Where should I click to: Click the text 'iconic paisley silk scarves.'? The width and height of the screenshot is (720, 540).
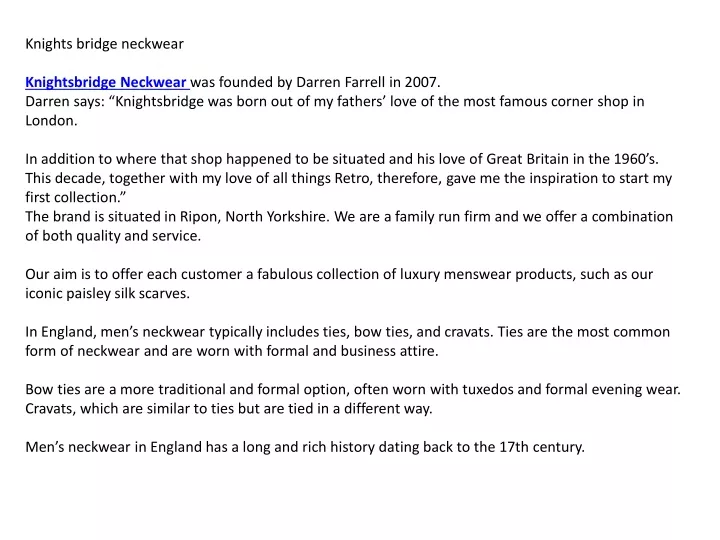tap(107, 293)
